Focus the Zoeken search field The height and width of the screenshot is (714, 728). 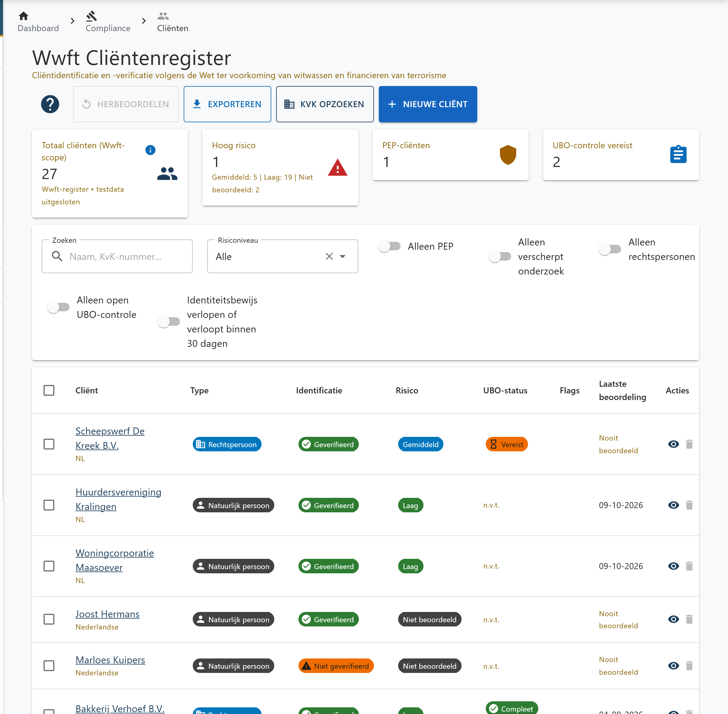click(117, 257)
